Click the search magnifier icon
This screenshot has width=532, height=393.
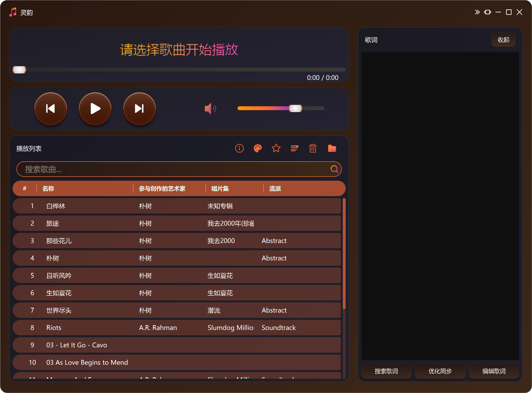(334, 169)
